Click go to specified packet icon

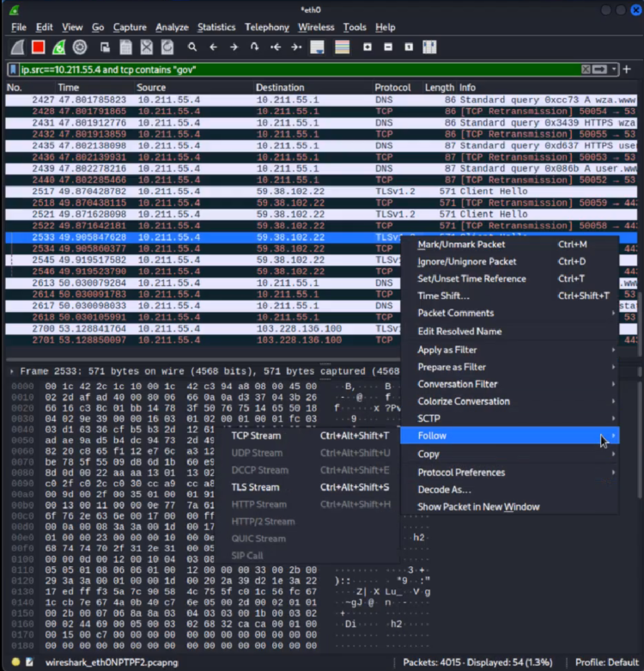(254, 47)
